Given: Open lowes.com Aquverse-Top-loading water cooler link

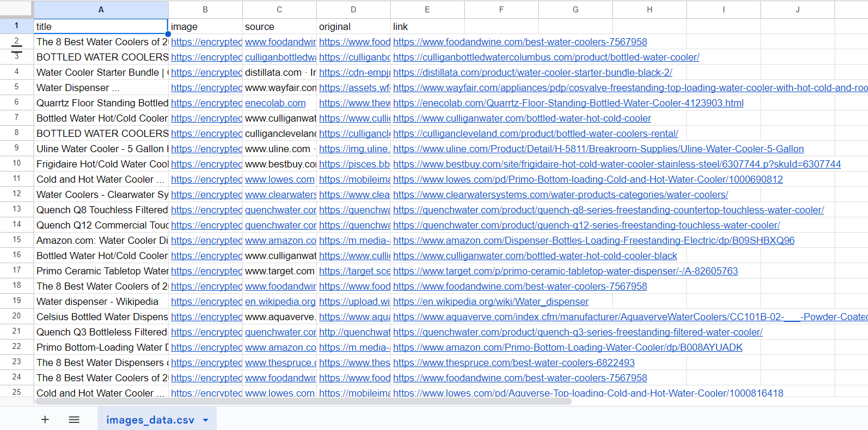Looking at the screenshot, I should pyautogui.click(x=588, y=393).
